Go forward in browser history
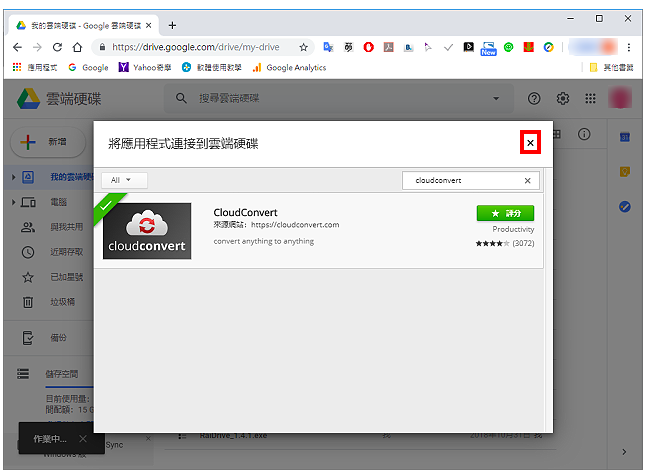Screen dimensions: 658x476 37,47
